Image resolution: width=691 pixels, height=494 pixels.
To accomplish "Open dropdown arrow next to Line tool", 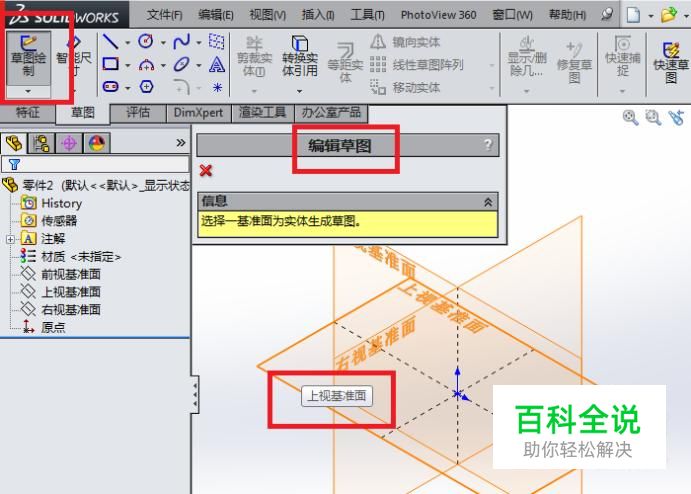I will pyautogui.click(x=127, y=43).
